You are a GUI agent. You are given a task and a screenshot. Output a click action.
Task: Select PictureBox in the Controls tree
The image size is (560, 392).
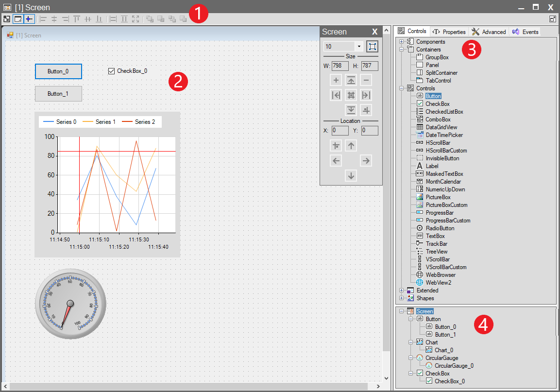pos(438,197)
